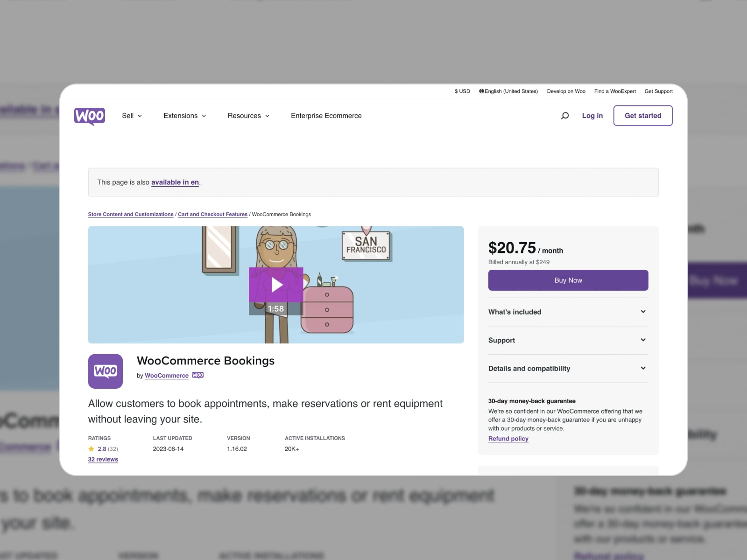
Task: Open Get Support link
Action: coord(659,91)
